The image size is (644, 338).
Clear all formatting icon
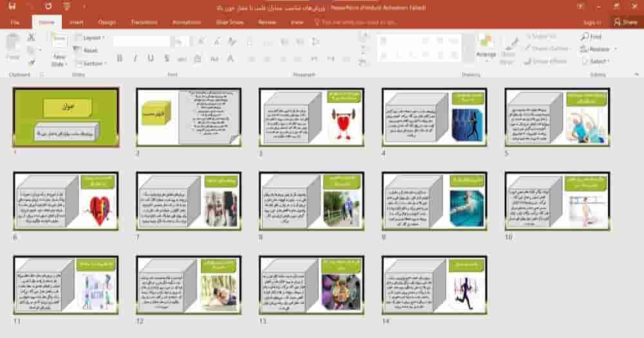click(232, 41)
